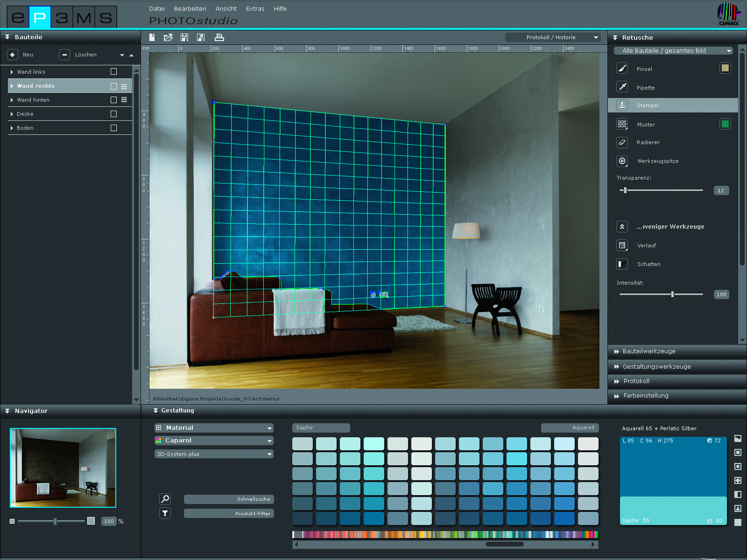Image resolution: width=747 pixels, height=560 pixels.
Task: Click the save disk icon in toolbar
Action: (x=184, y=37)
